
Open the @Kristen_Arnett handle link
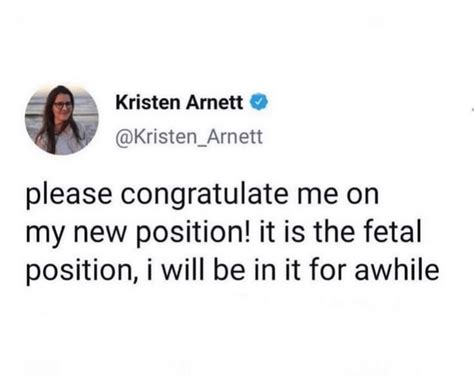pyautogui.click(x=189, y=137)
